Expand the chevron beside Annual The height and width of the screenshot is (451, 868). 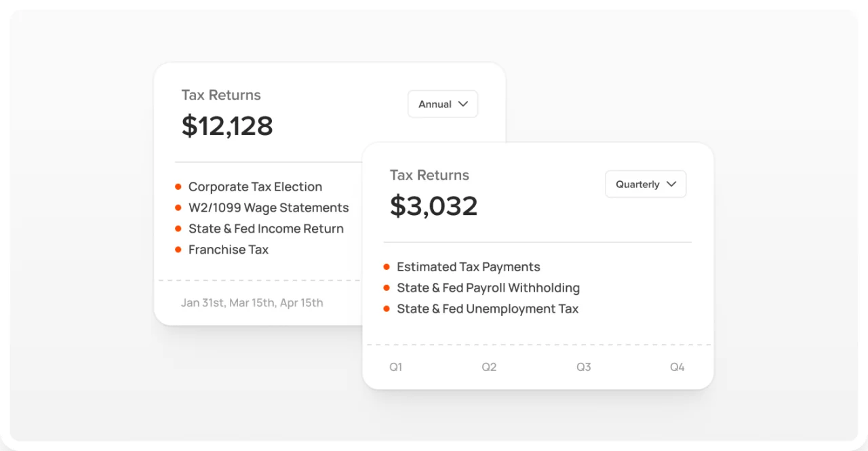(x=462, y=104)
